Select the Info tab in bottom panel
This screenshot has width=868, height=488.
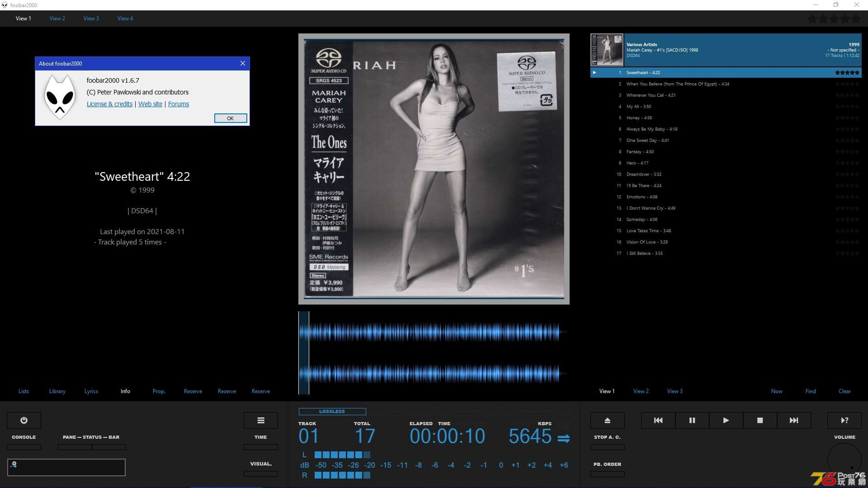[126, 391]
